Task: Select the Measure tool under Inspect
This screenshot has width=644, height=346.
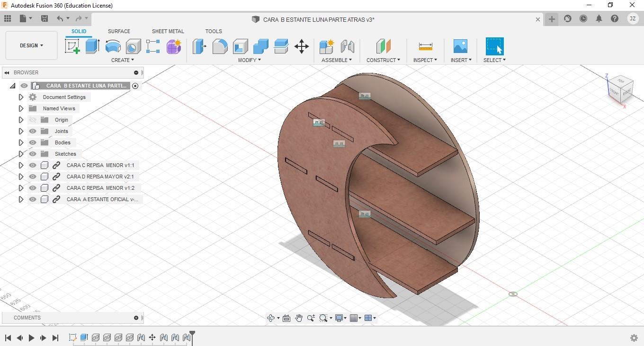Action: [425, 46]
